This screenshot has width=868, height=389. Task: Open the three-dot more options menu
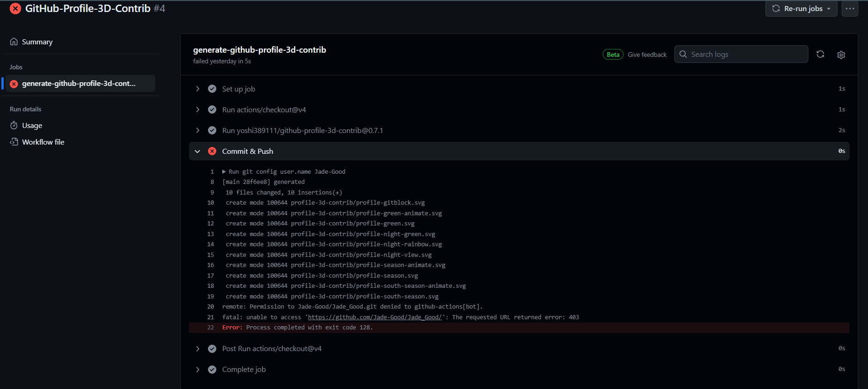850,8
